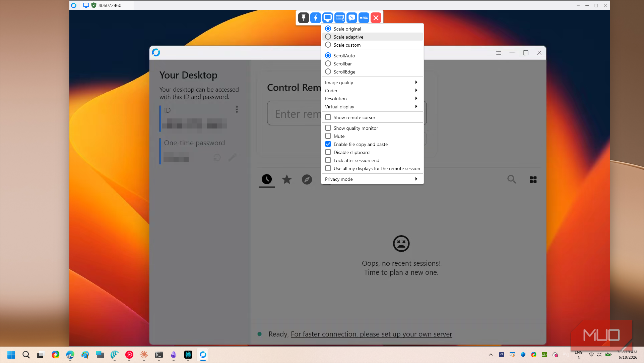The image size is (644, 363).
Task: Click the remote ID input field
Action: point(294,113)
